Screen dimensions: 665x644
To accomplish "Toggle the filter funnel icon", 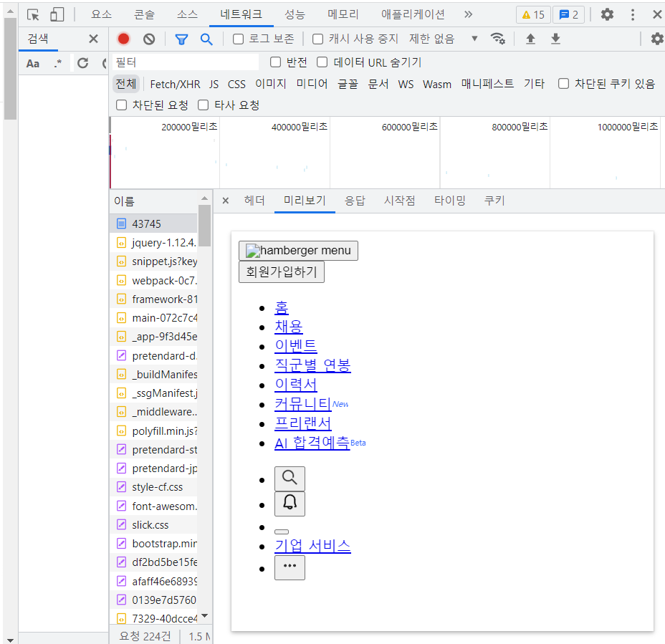I will pyautogui.click(x=181, y=39).
